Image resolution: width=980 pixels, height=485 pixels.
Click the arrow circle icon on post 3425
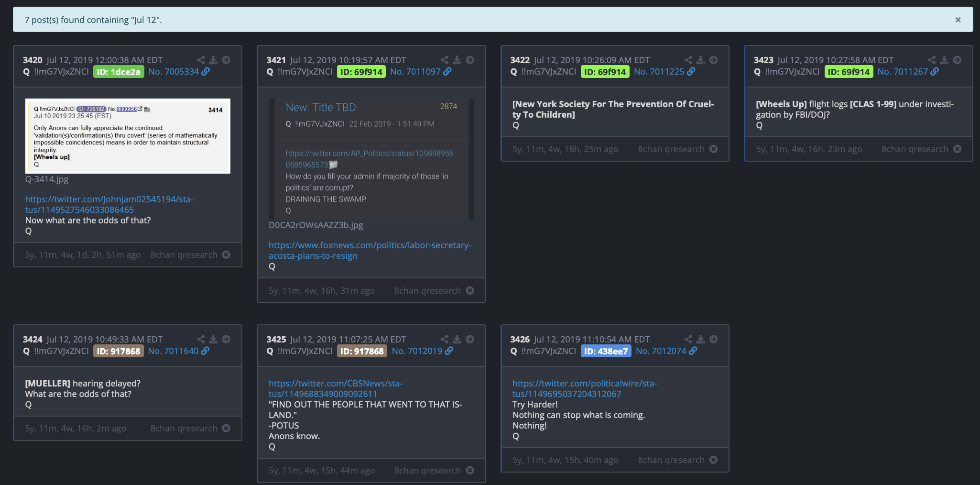tap(470, 339)
